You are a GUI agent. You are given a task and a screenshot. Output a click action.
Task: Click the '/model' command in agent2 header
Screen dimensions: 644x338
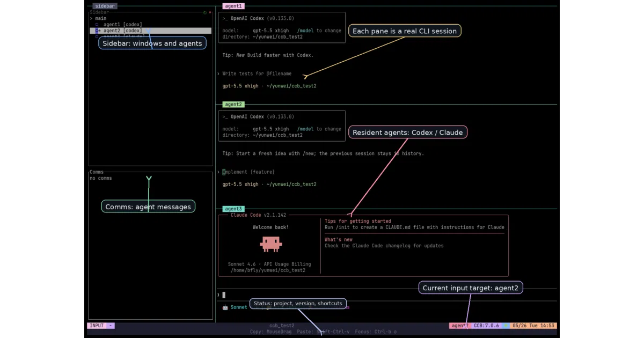(x=305, y=129)
